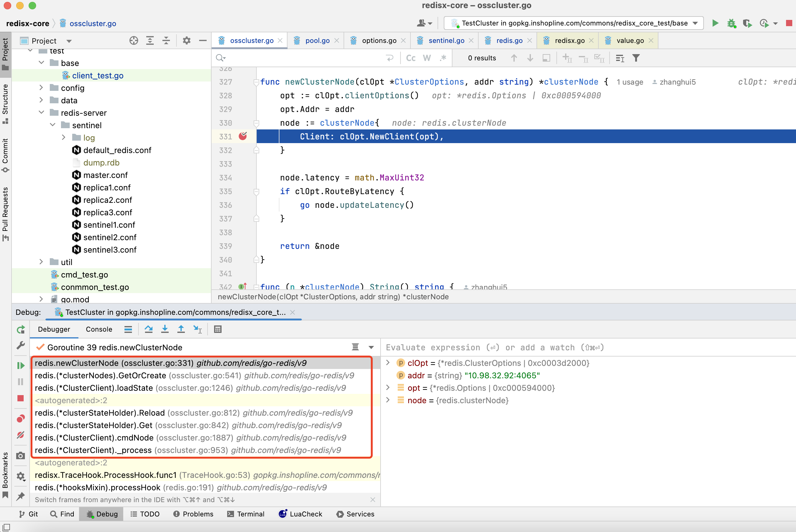Toggle Match Case (Cc) in search bar
796x532 pixels.
tap(411, 58)
